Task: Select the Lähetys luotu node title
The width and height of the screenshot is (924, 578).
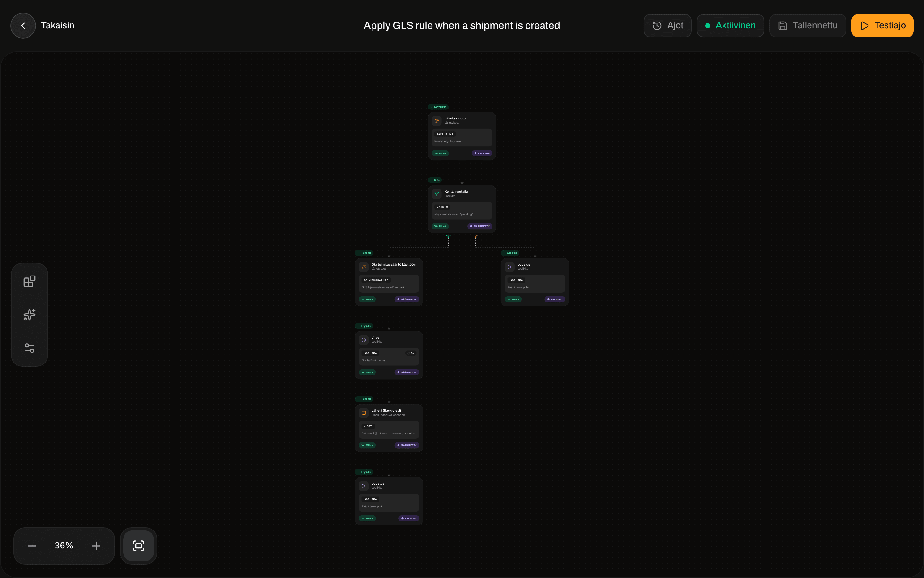Action: [x=455, y=118]
